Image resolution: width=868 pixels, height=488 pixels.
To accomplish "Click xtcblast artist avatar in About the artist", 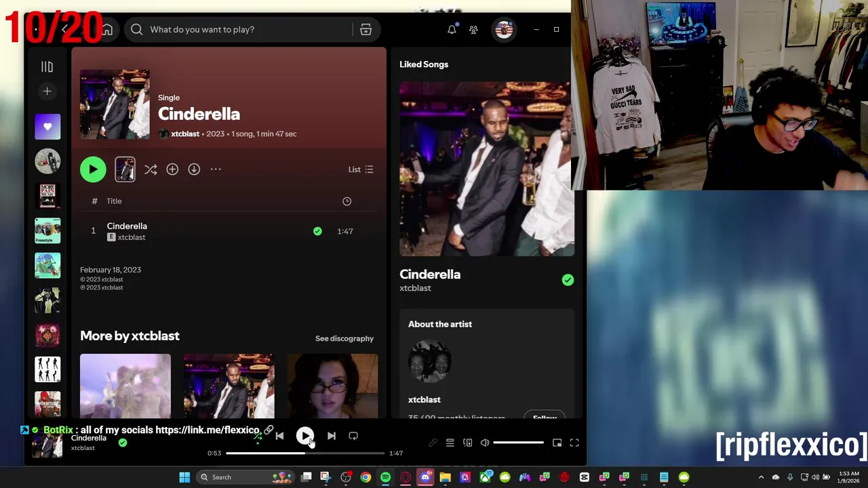I will tap(430, 361).
